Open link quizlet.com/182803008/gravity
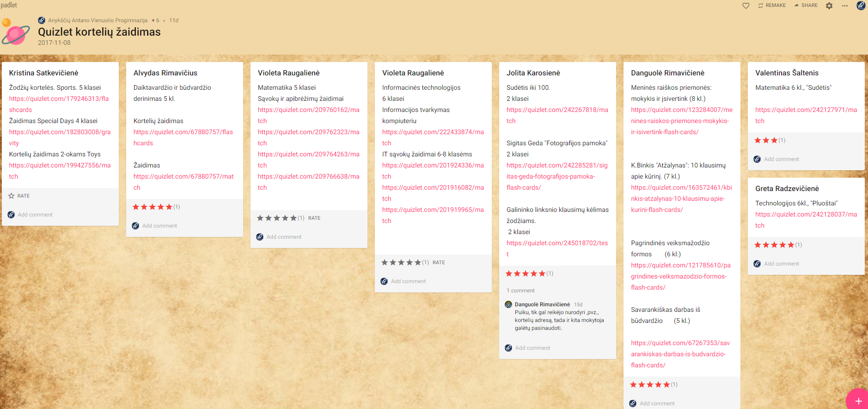Image resolution: width=868 pixels, height=409 pixels. (60, 137)
